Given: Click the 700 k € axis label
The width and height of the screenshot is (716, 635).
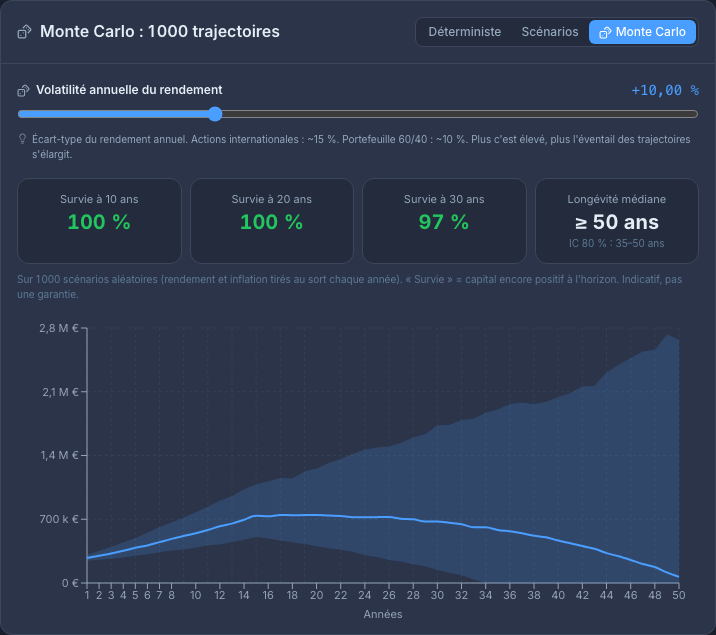Looking at the screenshot, I should click(x=59, y=519).
